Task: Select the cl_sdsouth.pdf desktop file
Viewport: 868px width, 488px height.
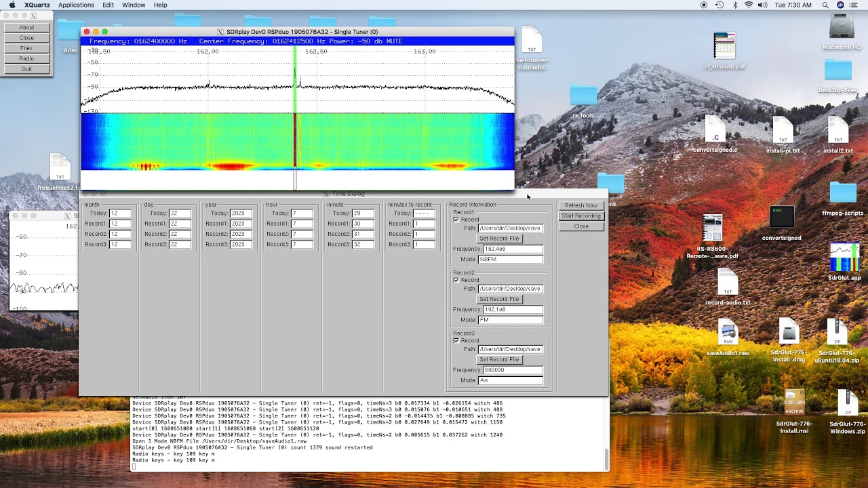Action: pos(724,46)
